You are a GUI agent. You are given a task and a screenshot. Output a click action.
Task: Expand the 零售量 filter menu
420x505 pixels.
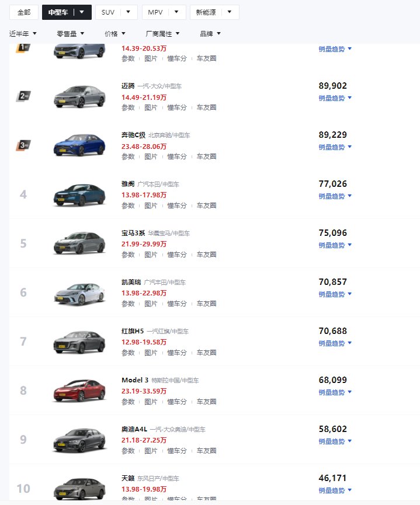click(x=70, y=33)
